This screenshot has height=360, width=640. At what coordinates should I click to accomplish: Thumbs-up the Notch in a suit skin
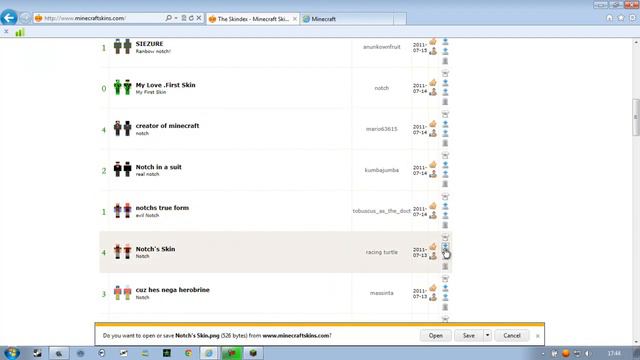coord(433,164)
